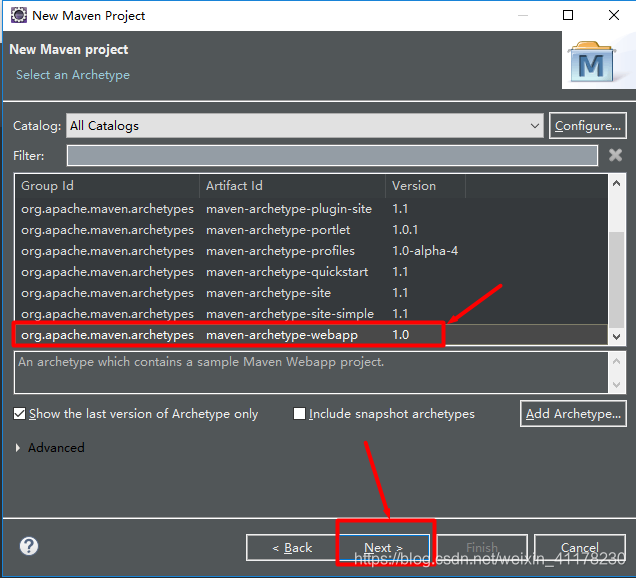The image size is (636, 578).
Task: Click the Eclipse icon in title bar
Action: click(18, 15)
